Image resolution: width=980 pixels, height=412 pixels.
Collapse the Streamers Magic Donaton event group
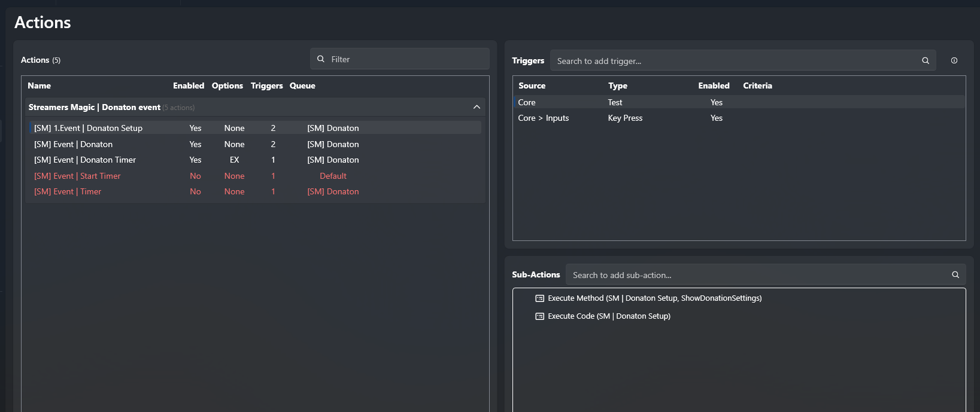(x=477, y=107)
